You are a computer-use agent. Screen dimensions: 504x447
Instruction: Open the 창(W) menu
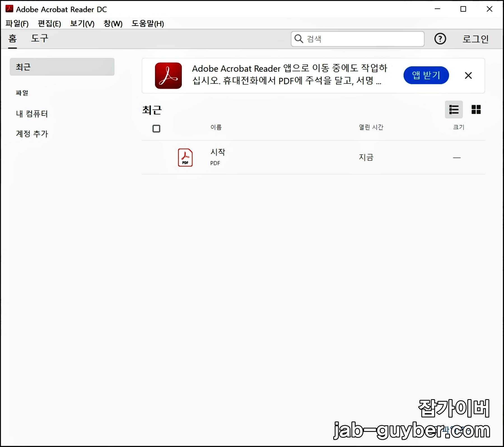(x=113, y=23)
